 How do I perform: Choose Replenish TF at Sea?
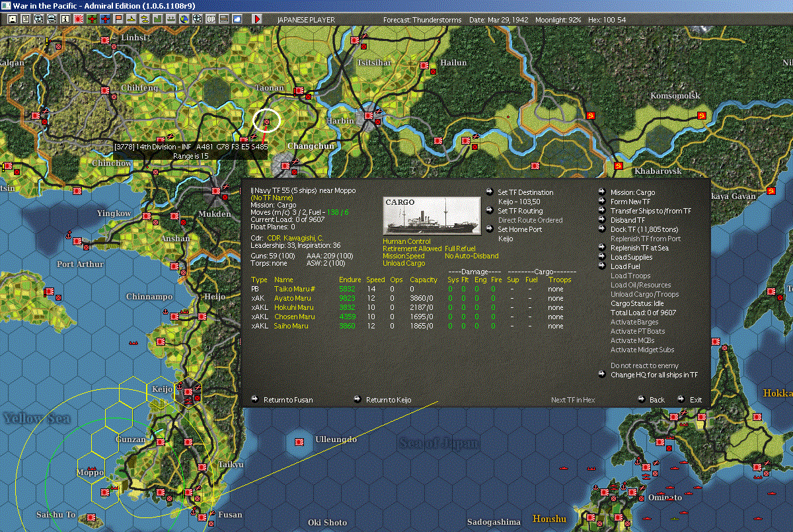640,248
